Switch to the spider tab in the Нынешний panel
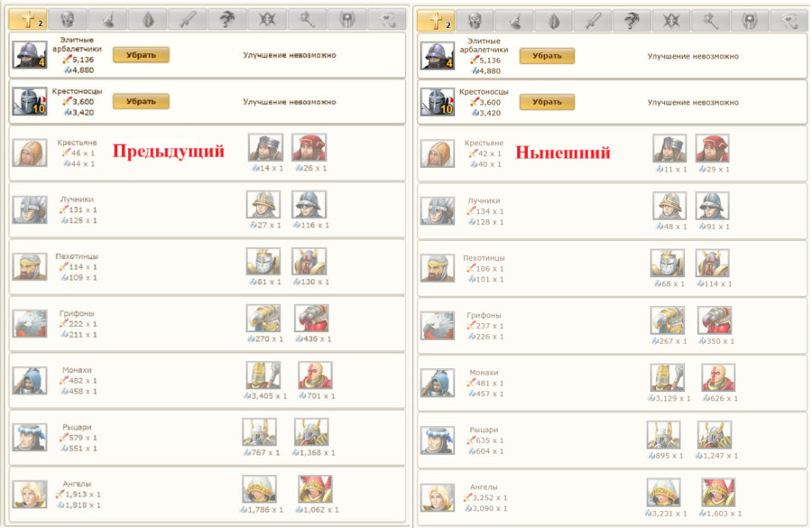 pos(671,21)
